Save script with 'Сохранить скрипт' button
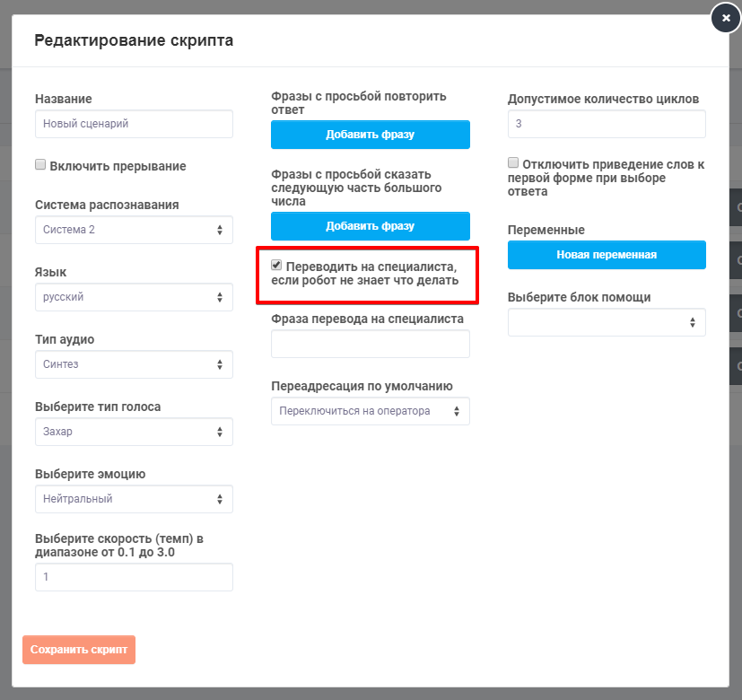The height and width of the screenshot is (700, 742). coord(79,650)
